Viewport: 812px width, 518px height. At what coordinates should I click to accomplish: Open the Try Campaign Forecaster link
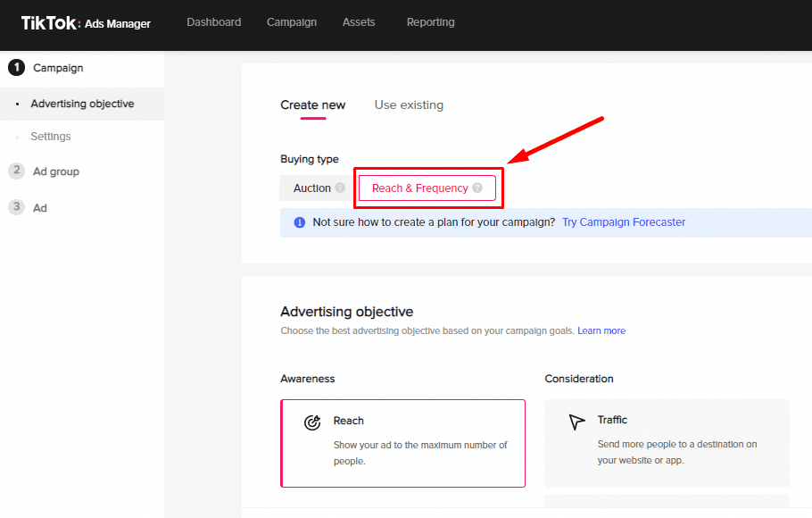[x=624, y=222]
